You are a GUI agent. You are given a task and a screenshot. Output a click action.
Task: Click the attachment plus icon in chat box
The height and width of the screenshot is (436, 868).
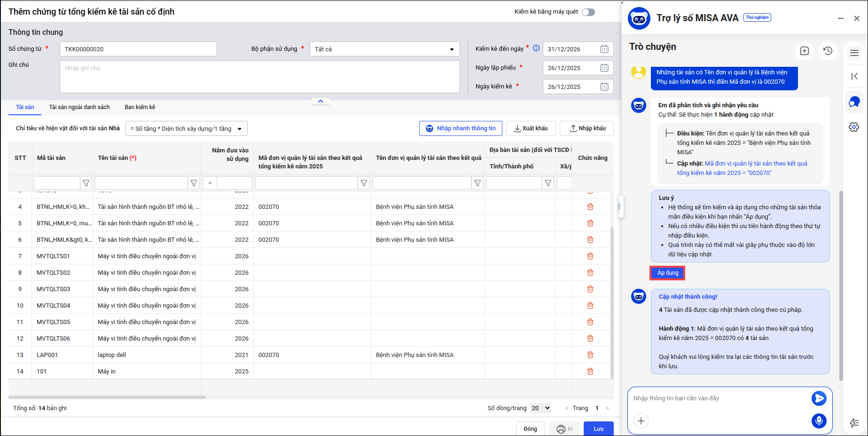pyautogui.click(x=641, y=421)
